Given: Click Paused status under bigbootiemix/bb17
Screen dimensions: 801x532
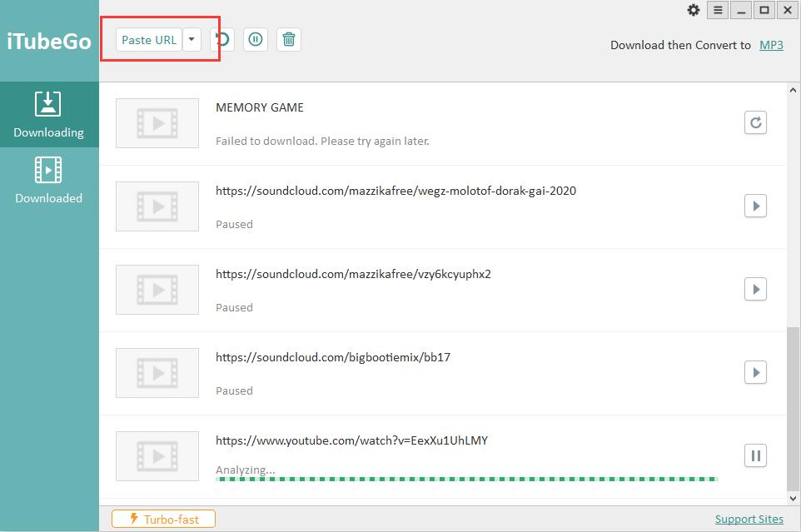Looking at the screenshot, I should pyautogui.click(x=234, y=390).
